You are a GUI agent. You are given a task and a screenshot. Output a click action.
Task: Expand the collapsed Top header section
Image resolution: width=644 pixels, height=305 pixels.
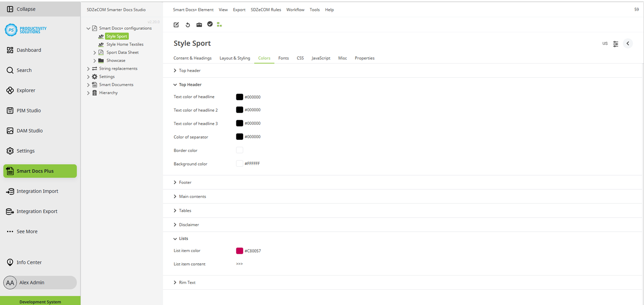point(175,70)
